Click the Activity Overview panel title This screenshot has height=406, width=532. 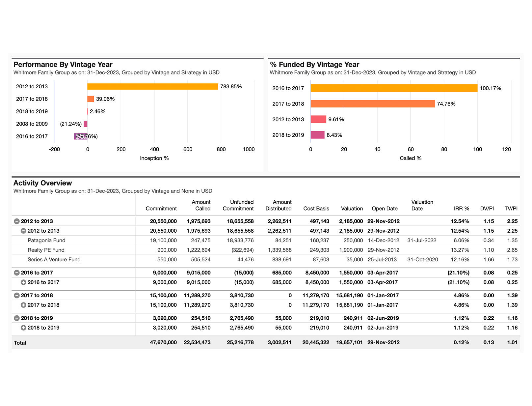point(42,183)
